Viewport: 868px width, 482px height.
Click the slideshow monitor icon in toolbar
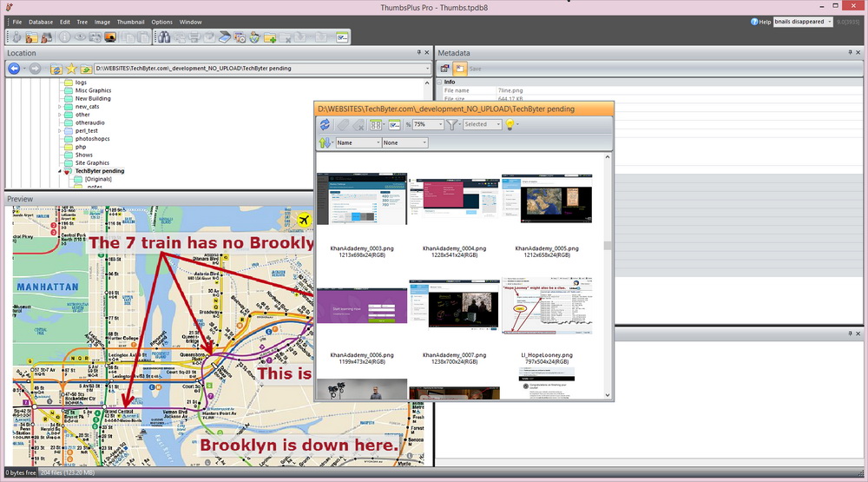[110, 37]
